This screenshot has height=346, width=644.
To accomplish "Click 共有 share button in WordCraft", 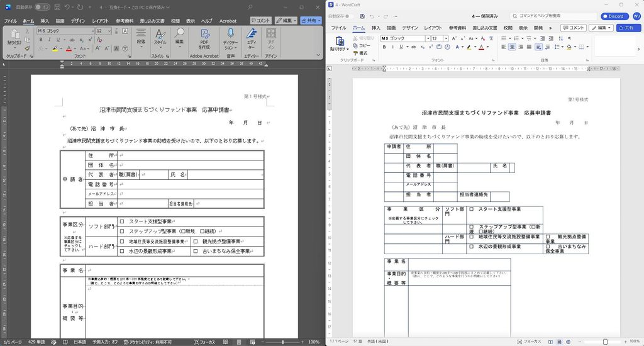I will pyautogui.click(x=628, y=28).
